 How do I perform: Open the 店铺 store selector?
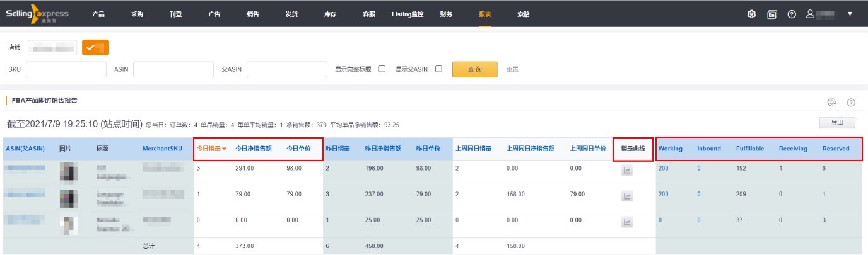(52, 47)
